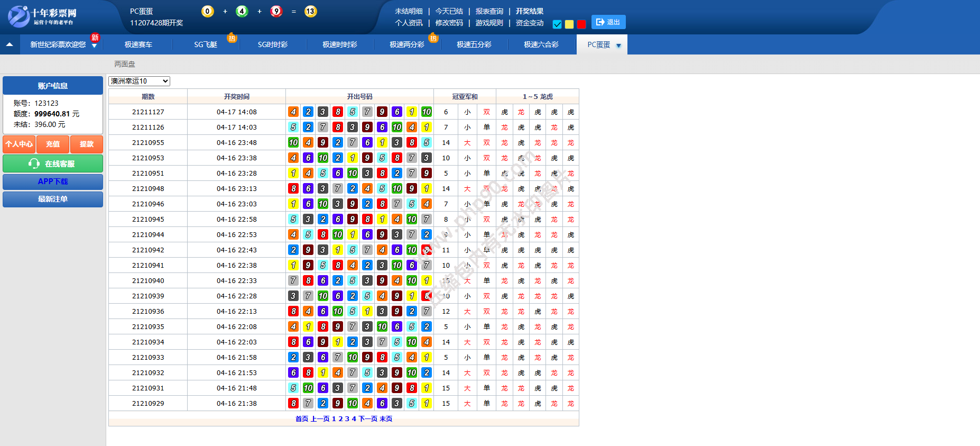Click the 十年彩票网 site logo
The width and height of the screenshot is (980, 446).
[x=42, y=16]
